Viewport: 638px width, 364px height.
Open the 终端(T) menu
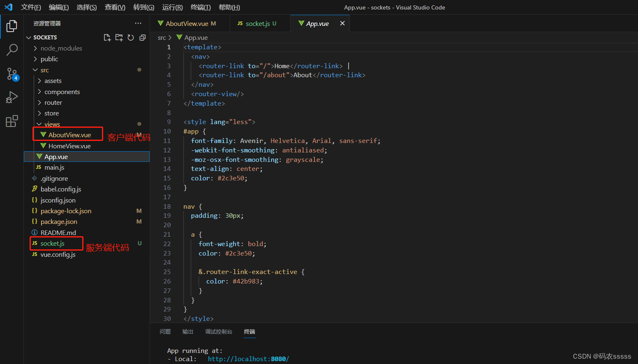201,7
